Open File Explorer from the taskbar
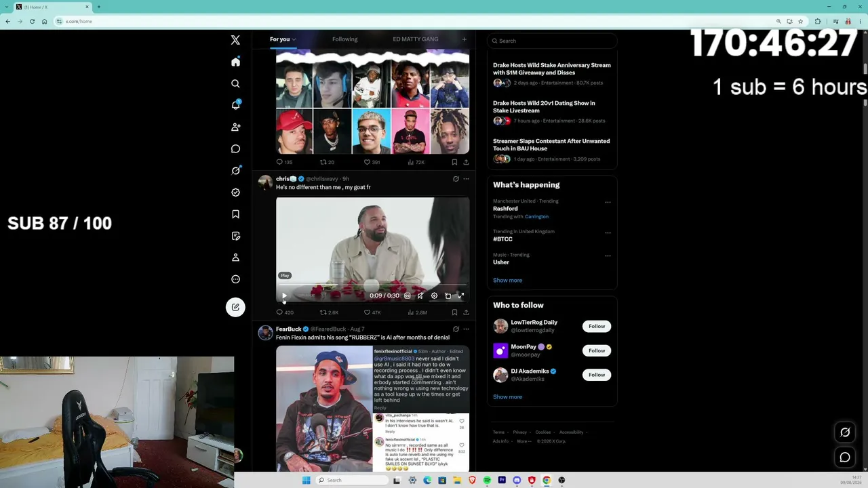Screen dimensions: 868x488 (x=457, y=480)
